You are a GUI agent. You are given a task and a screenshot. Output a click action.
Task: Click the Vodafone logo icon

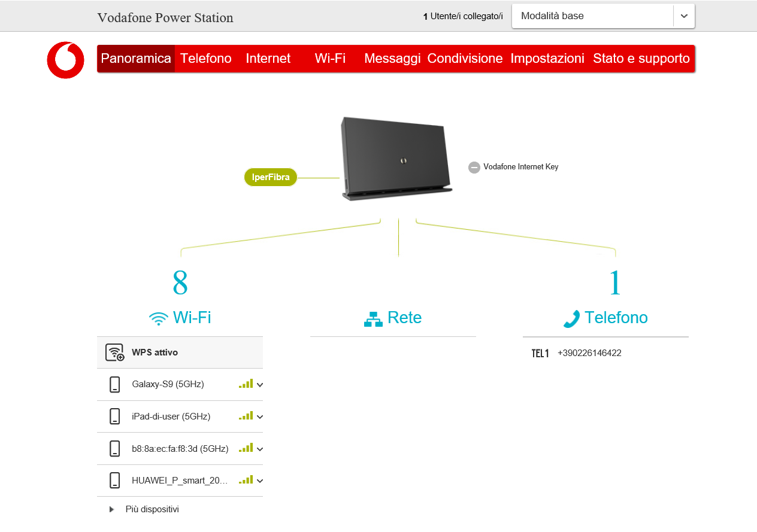click(x=65, y=60)
